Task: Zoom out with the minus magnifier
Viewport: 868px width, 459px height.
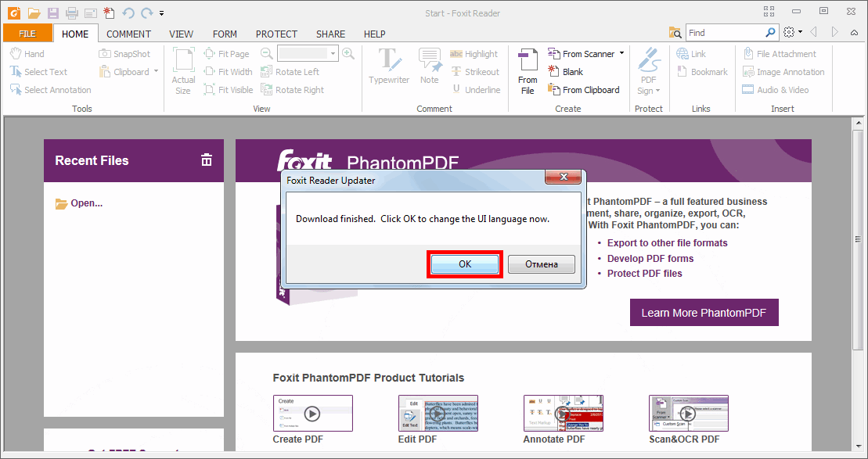Action: click(x=267, y=54)
